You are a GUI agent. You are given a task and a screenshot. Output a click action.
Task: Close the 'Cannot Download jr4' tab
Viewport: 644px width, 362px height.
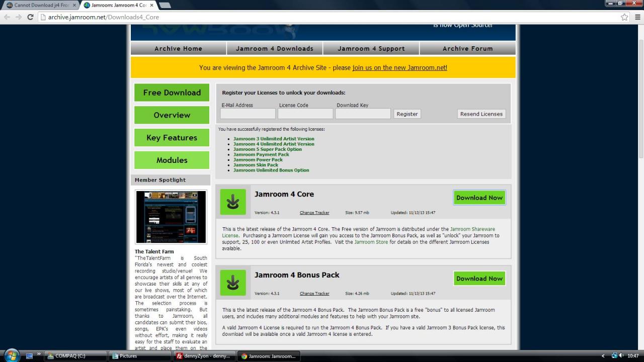tap(74, 5)
